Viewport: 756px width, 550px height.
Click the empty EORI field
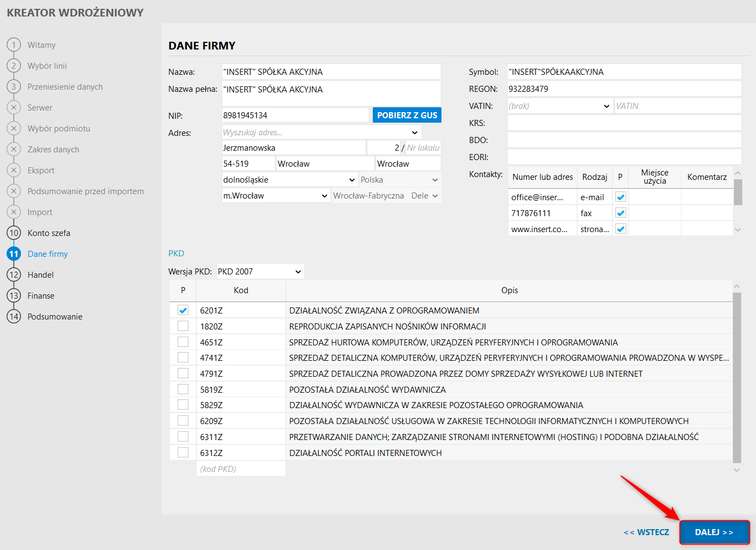coord(624,157)
